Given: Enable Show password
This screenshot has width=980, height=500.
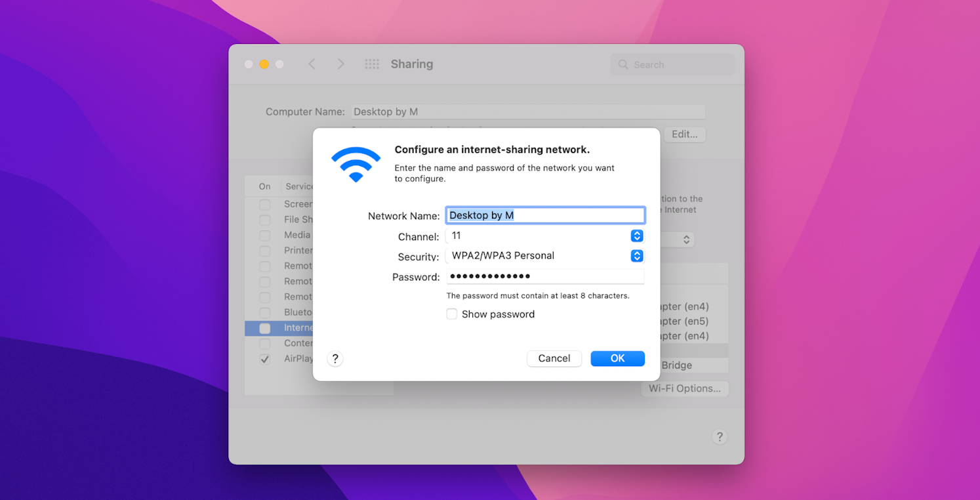Looking at the screenshot, I should coord(452,314).
